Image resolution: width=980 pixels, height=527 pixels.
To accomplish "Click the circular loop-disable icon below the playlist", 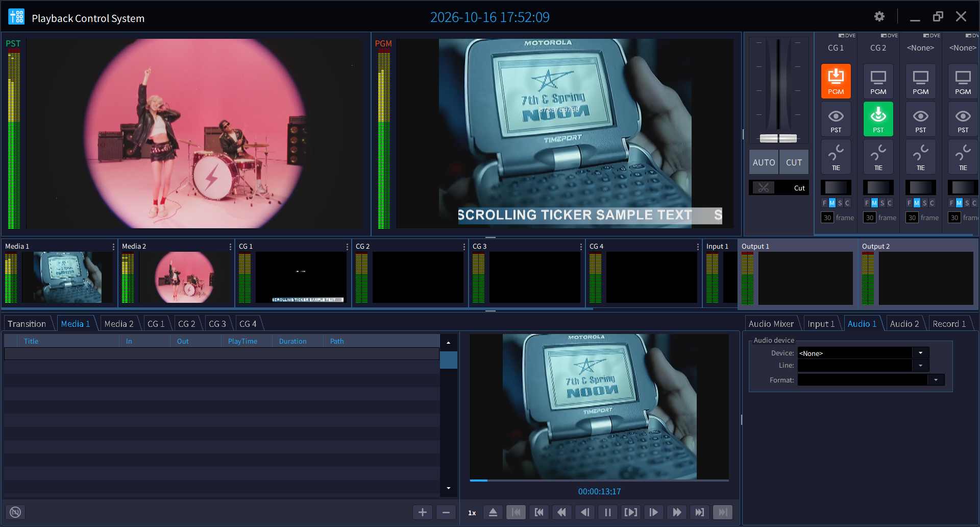I will click(x=15, y=512).
